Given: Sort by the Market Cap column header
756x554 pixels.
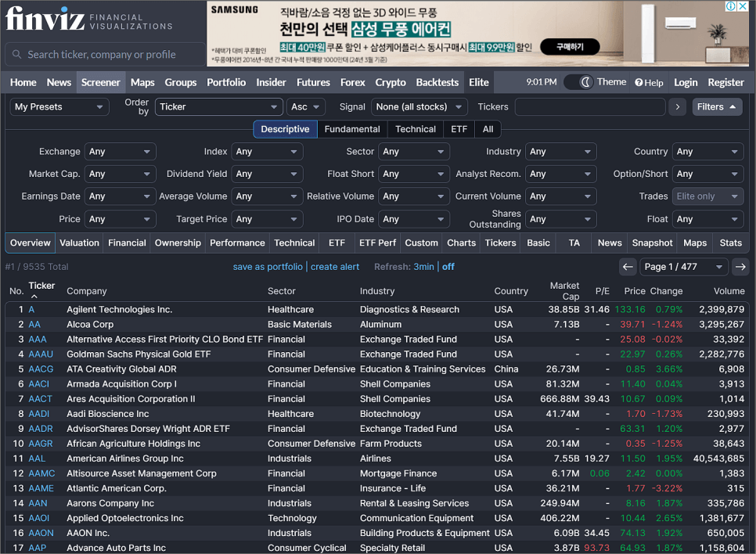Looking at the screenshot, I should pos(564,291).
